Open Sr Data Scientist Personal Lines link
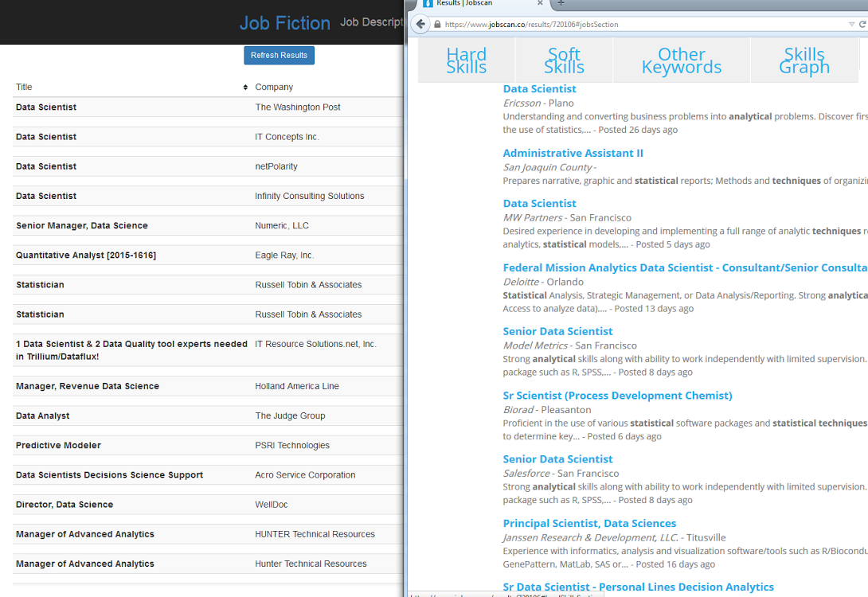 point(638,587)
